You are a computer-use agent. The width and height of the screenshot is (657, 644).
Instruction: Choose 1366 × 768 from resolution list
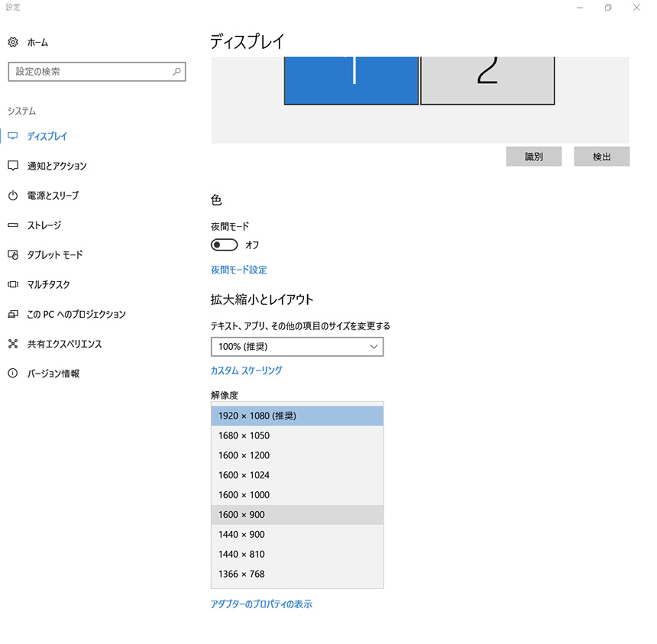coord(296,574)
